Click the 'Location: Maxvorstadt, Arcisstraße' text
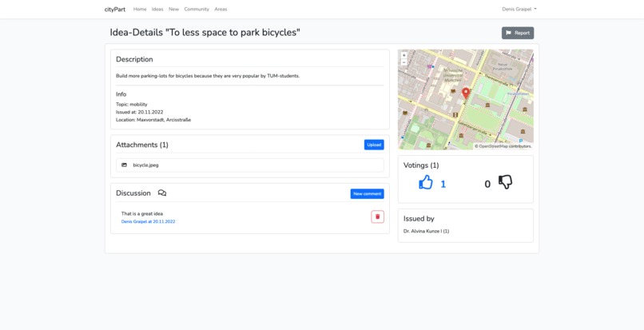Image resolution: width=644 pixels, height=330 pixels. [x=153, y=120]
